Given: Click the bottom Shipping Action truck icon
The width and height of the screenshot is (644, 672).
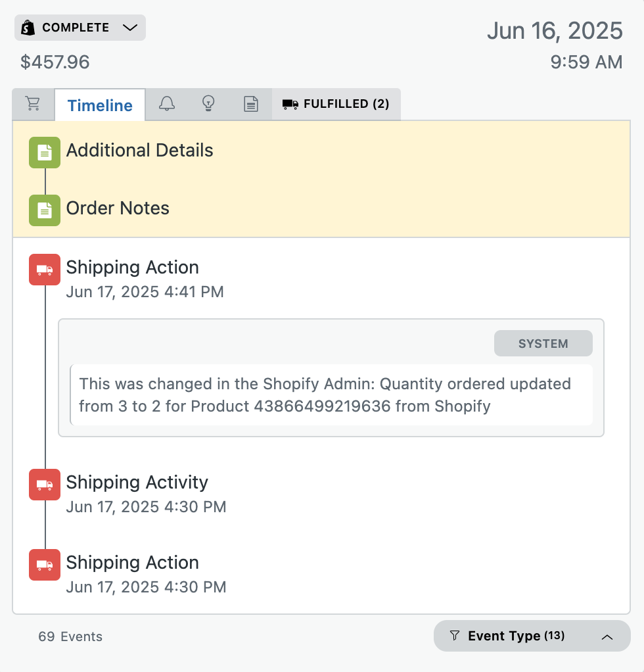Looking at the screenshot, I should click(45, 565).
